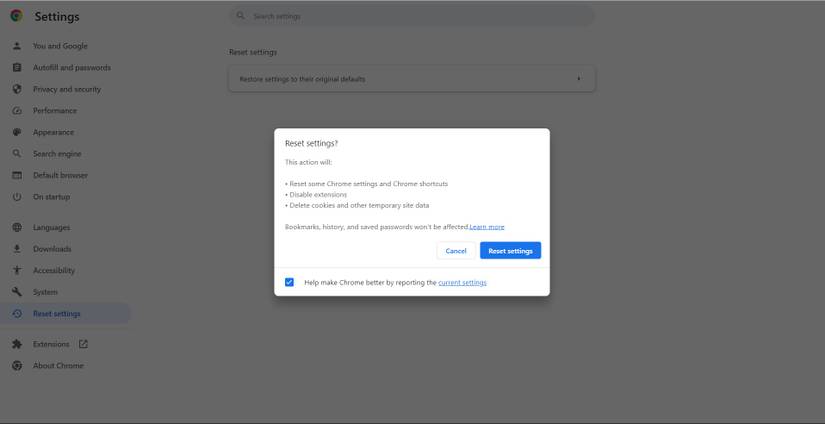Click the You and Google person icon
825x424 pixels.
click(17, 46)
